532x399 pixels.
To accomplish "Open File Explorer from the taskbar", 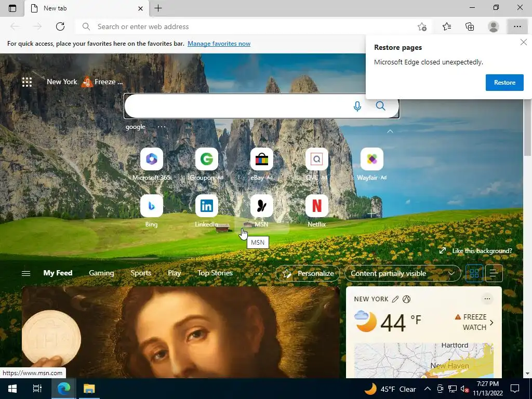I will pyautogui.click(x=89, y=389).
